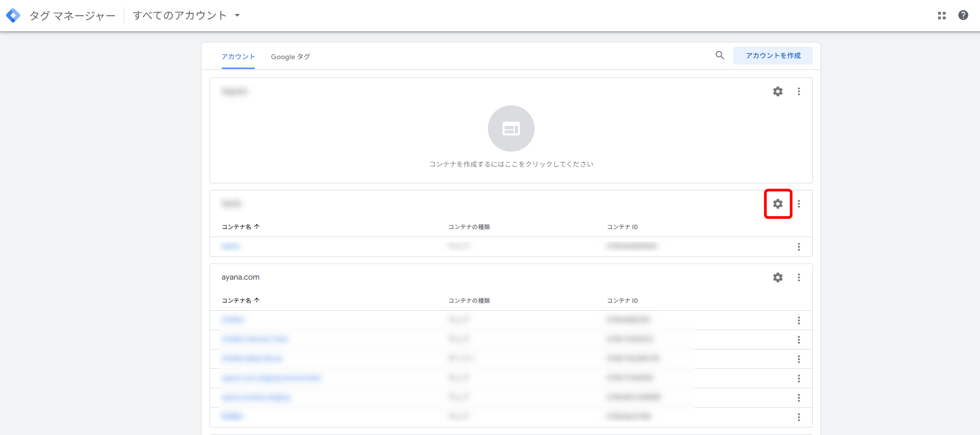Sort by コンテナ名 in the middle account card
980x435 pixels.
click(241, 227)
